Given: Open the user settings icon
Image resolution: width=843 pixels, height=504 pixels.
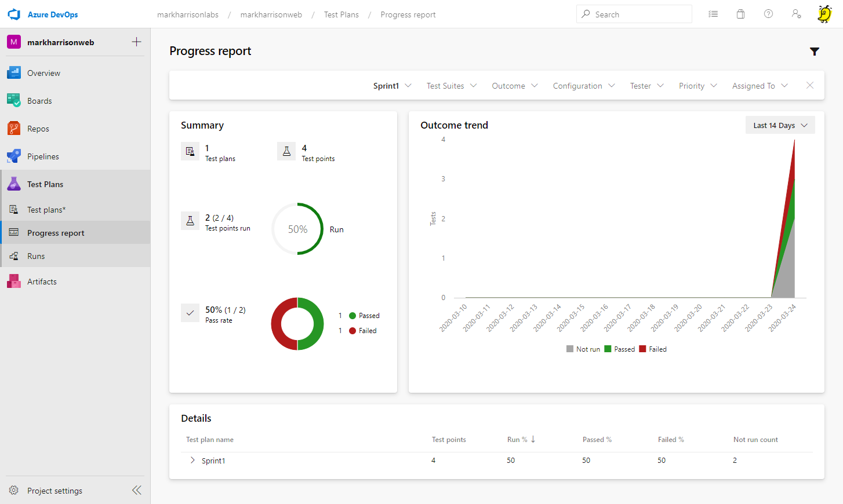Looking at the screenshot, I should click(x=797, y=14).
